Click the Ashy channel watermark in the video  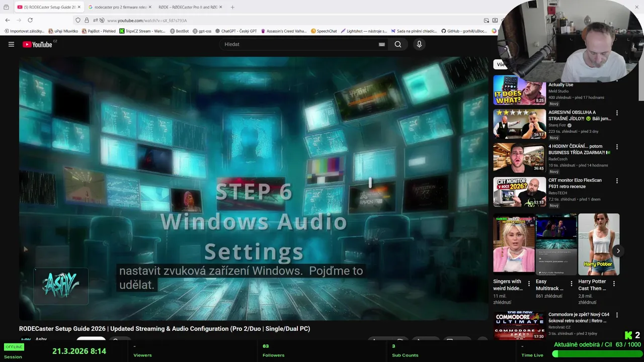coord(61,286)
